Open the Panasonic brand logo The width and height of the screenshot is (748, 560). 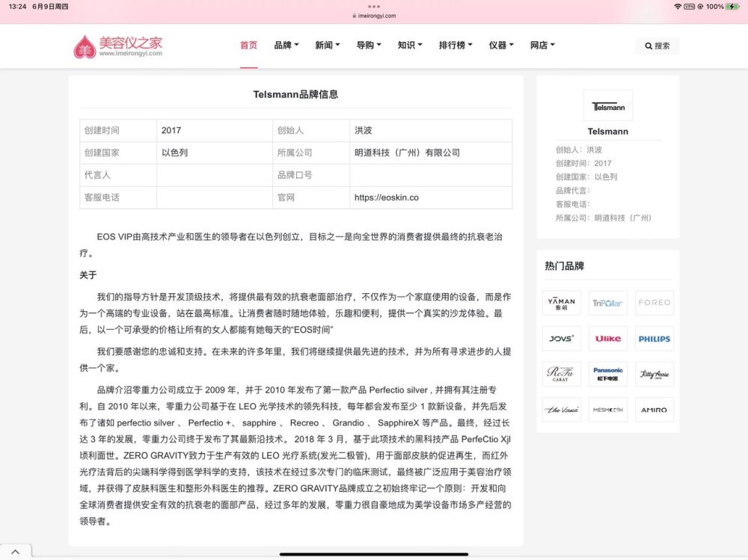click(x=607, y=374)
